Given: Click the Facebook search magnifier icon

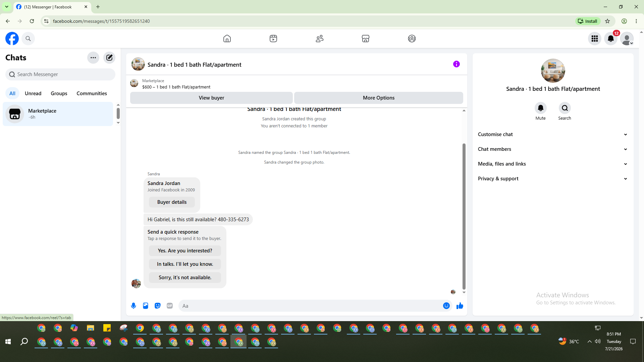Looking at the screenshot, I should [28, 39].
